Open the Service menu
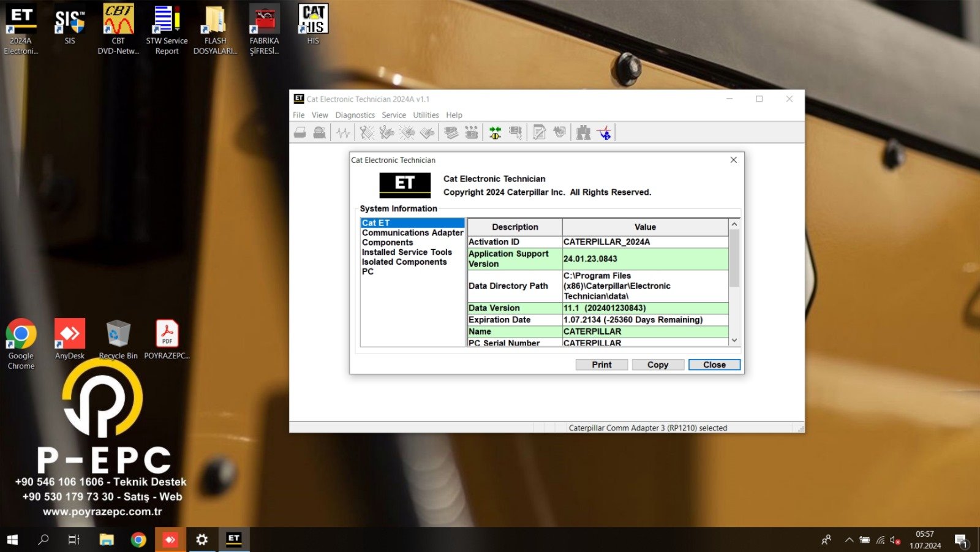 [x=394, y=115]
